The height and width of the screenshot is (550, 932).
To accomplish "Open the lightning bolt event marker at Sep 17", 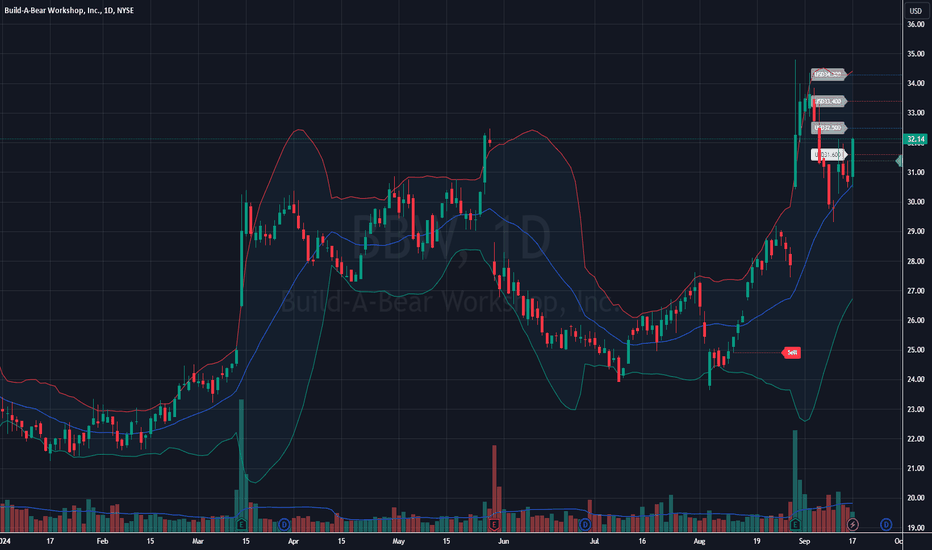I will pyautogui.click(x=852, y=524).
